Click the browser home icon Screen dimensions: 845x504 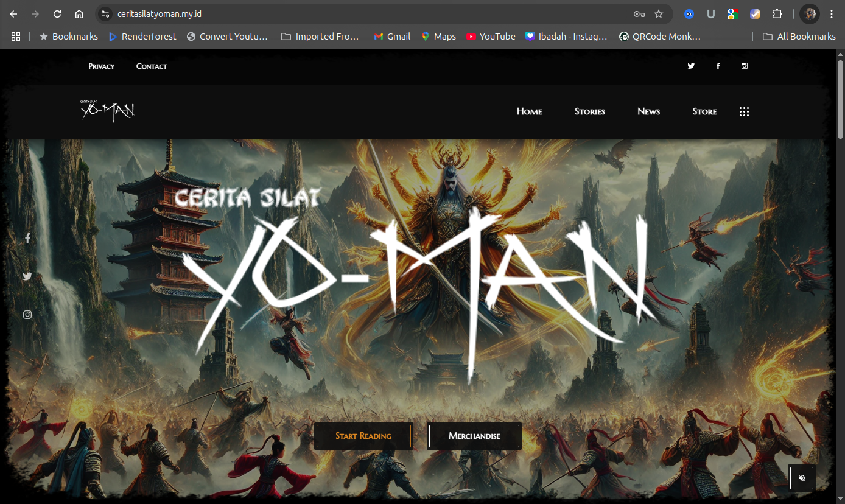tap(79, 13)
